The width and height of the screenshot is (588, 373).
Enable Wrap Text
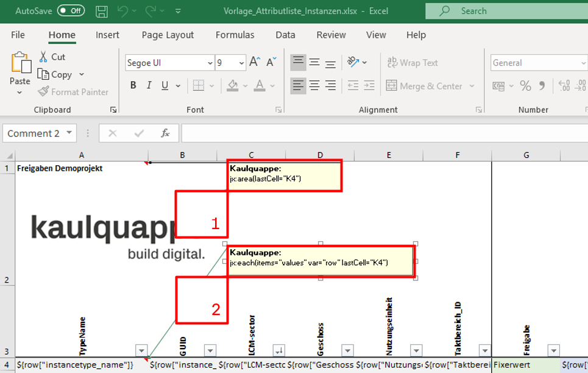tap(412, 62)
